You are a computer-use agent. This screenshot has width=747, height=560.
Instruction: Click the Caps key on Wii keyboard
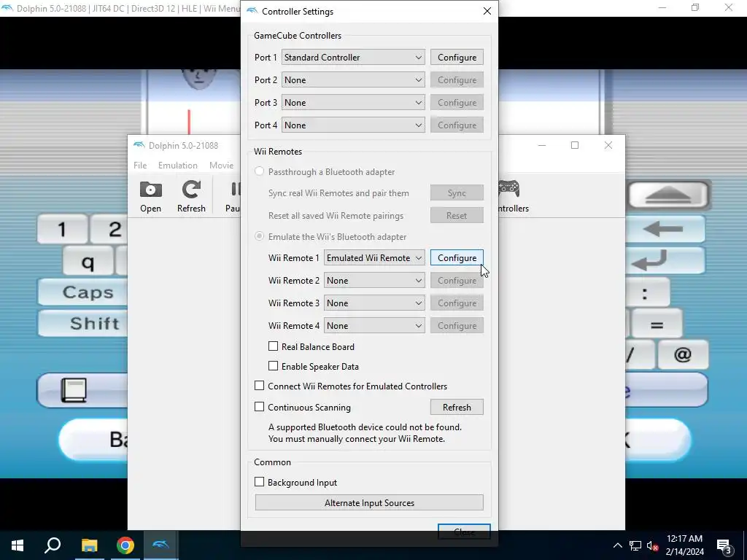[x=83, y=292]
